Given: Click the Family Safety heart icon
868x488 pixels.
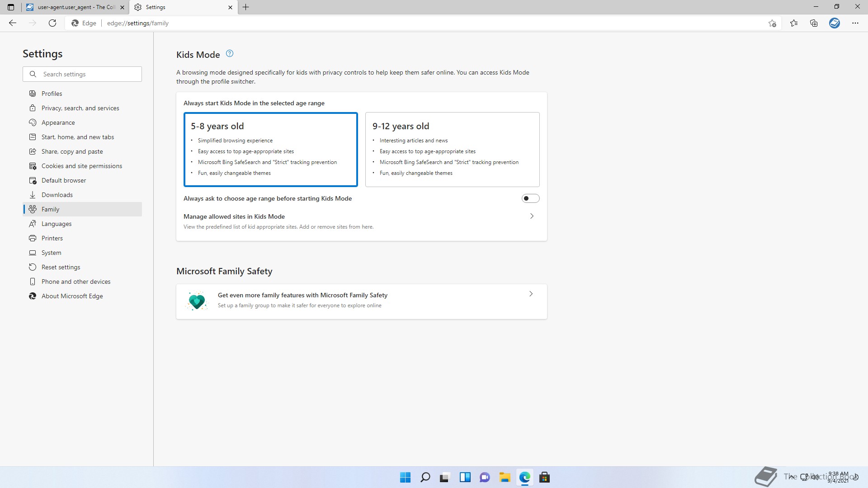Looking at the screenshot, I should pos(197,301).
